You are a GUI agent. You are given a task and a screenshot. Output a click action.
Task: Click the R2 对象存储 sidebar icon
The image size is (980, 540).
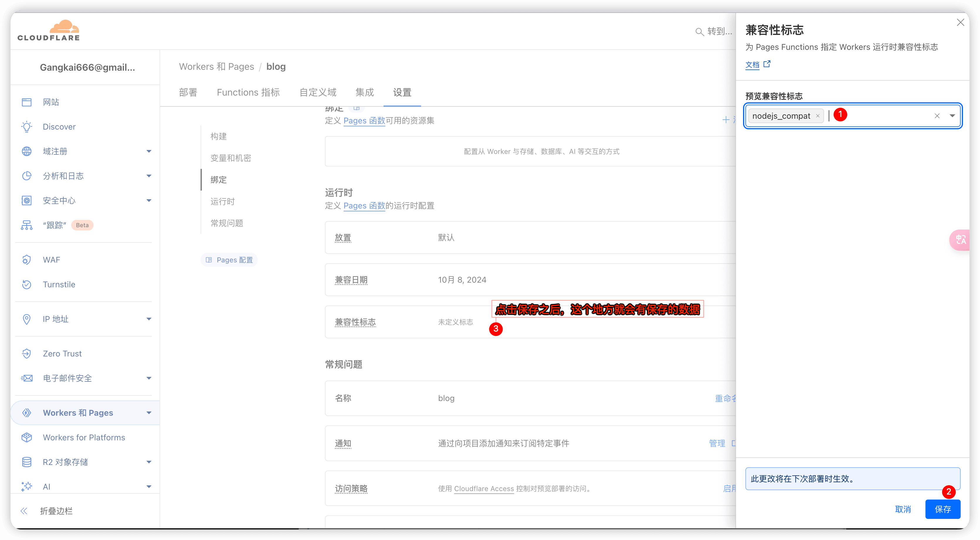click(26, 461)
